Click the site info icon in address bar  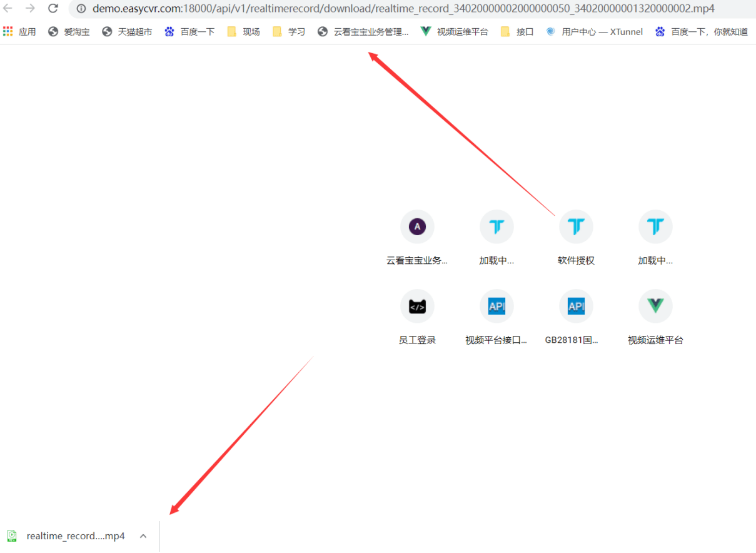click(81, 9)
